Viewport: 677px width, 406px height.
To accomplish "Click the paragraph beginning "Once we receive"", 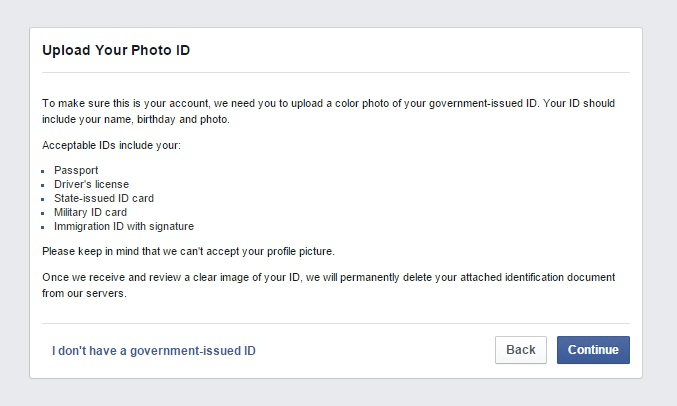I will click(x=328, y=283).
